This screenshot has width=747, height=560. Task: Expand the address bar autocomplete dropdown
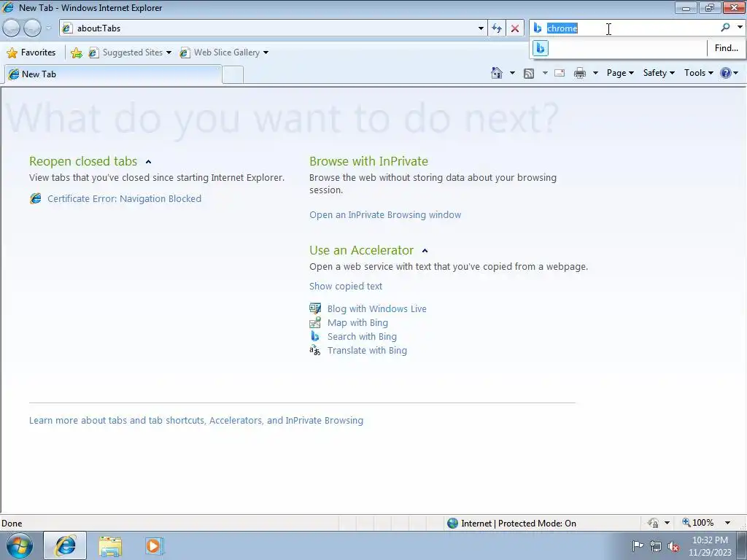coord(481,28)
